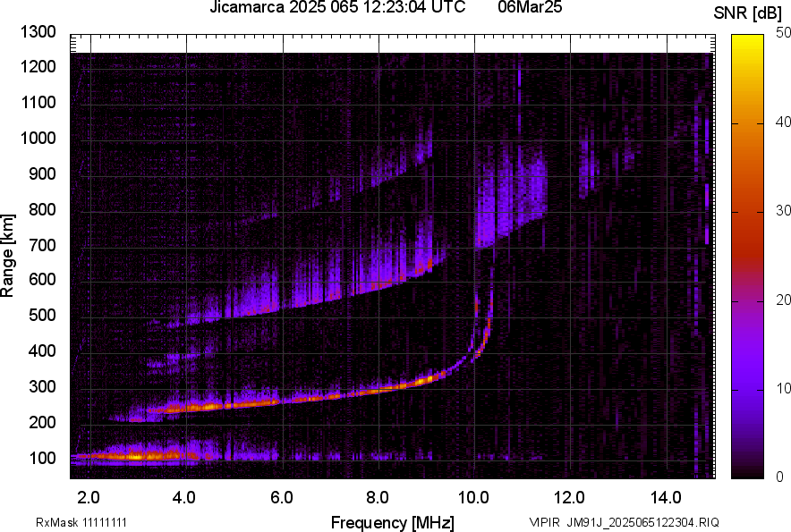Click the 06Mar25 date label
Screen dimensions: 791x532
(x=530, y=9)
